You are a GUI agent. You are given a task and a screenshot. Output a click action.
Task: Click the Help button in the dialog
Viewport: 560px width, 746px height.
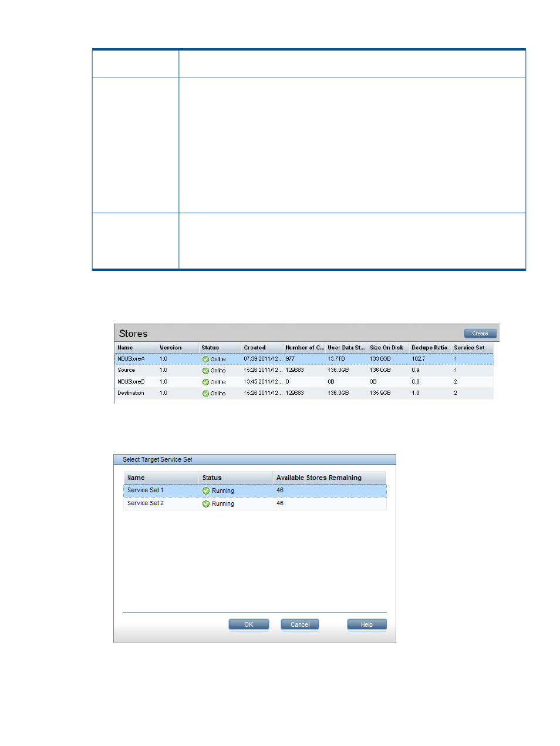[x=367, y=624]
